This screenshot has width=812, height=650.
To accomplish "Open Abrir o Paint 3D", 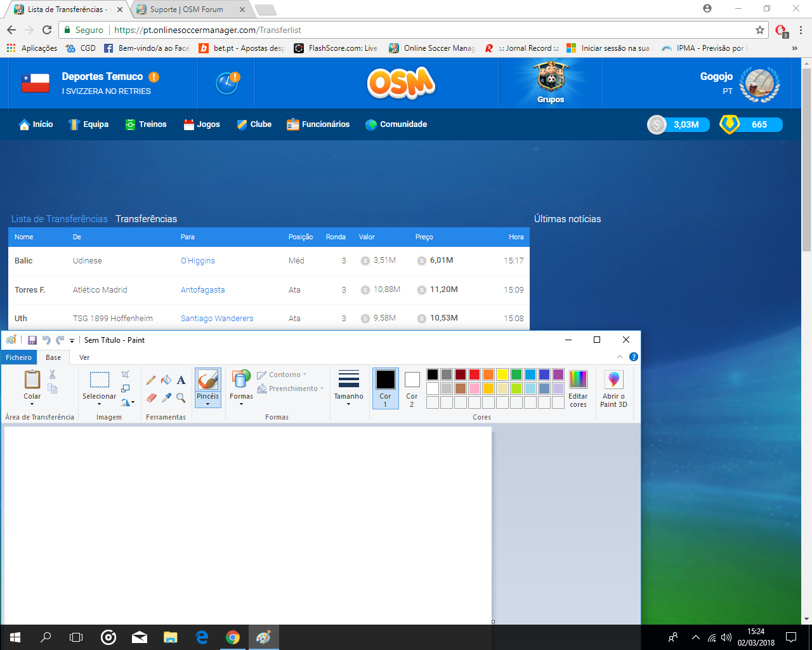I will click(613, 388).
